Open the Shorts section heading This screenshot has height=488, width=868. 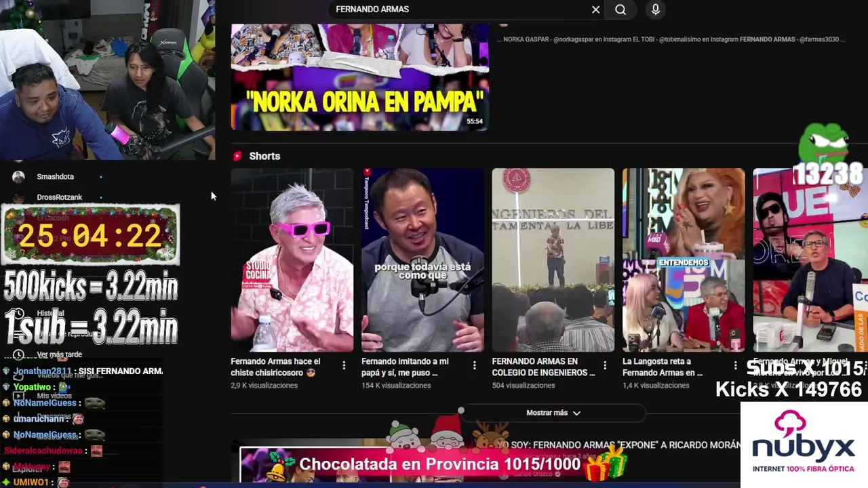point(264,156)
